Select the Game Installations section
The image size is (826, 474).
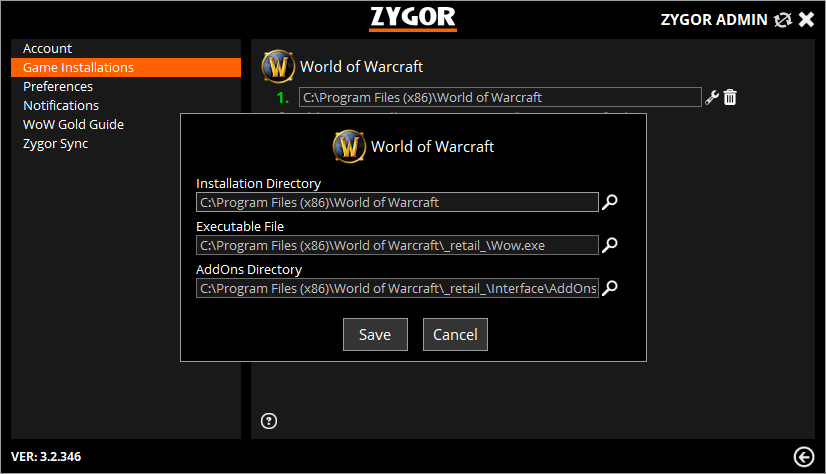pos(126,67)
